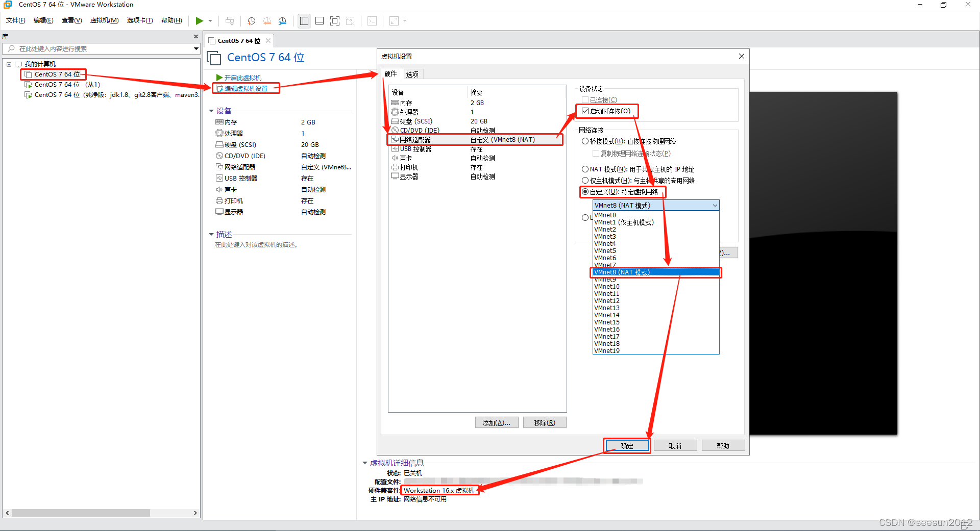The width and height of the screenshot is (980, 531).
Task: Click 取消 button in settings dialog
Action: (675, 446)
